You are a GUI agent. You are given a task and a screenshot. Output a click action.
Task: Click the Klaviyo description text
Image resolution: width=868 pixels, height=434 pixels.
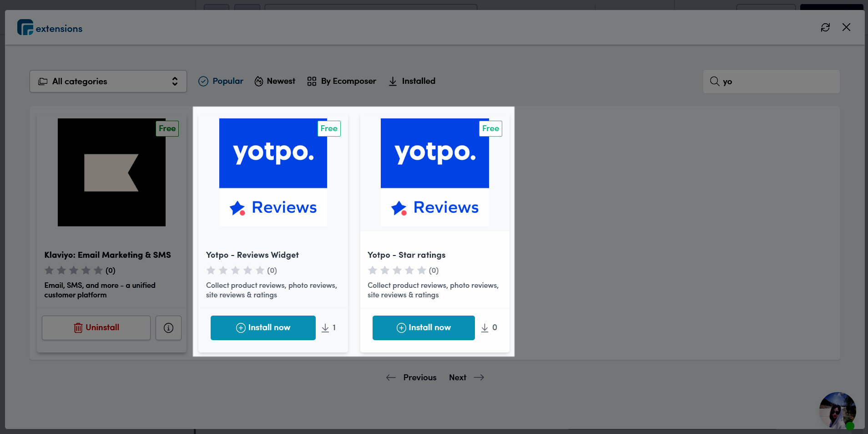[x=100, y=290]
